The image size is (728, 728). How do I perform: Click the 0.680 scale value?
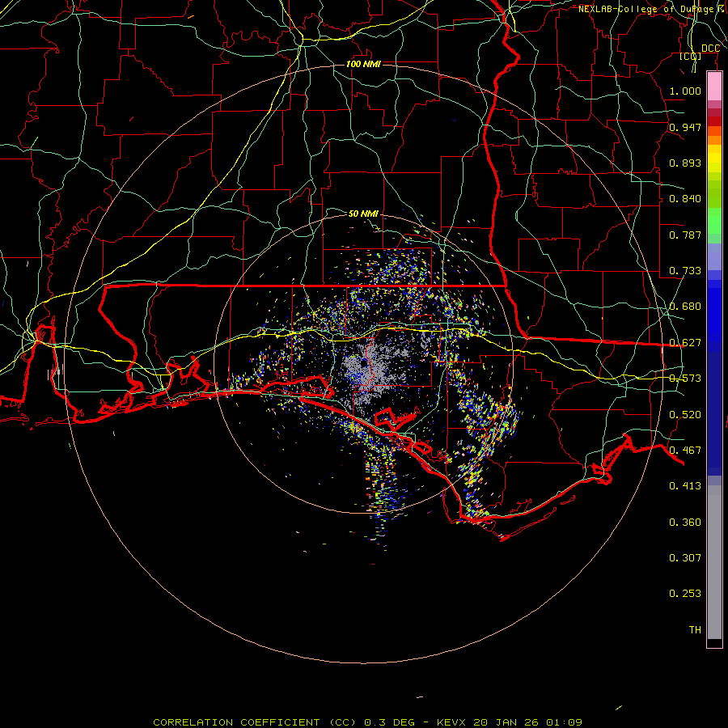[685, 307]
